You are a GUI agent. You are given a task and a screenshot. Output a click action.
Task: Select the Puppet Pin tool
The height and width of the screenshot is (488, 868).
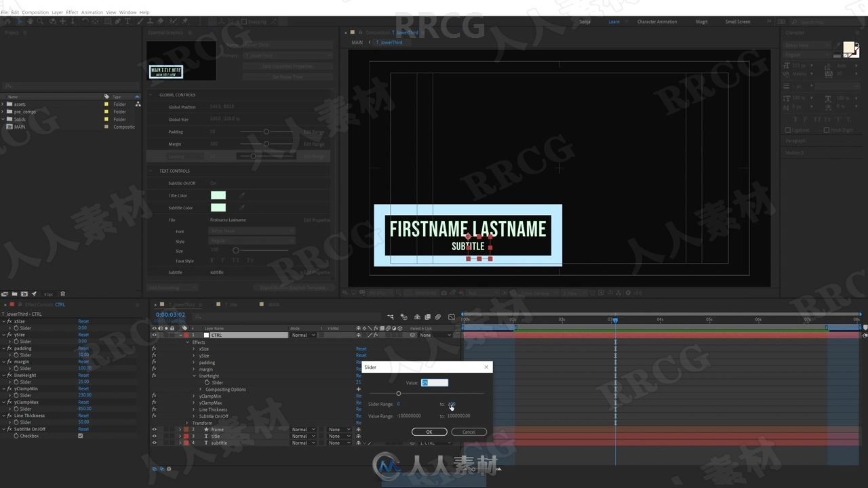[185, 22]
